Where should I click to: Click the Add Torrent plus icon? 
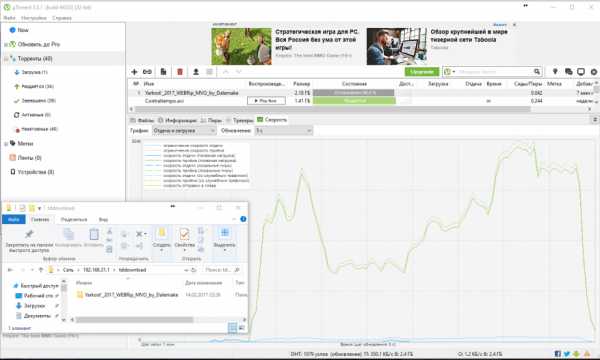click(x=134, y=72)
